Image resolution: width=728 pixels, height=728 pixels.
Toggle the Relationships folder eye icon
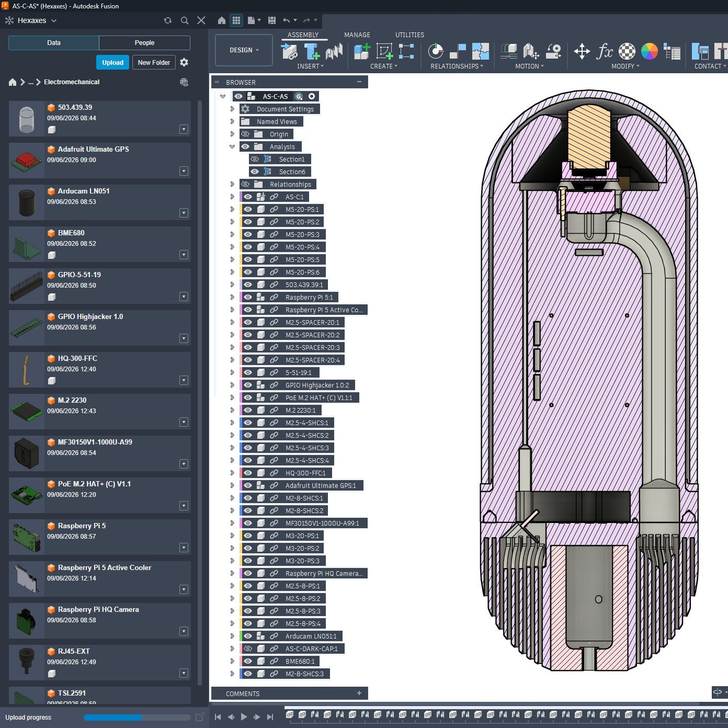[x=245, y=184]
